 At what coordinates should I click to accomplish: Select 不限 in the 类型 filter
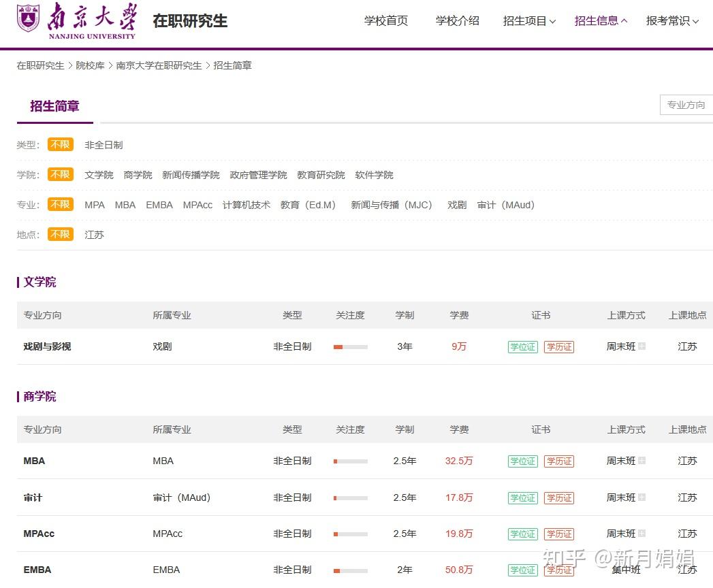[x=61, y=144]
